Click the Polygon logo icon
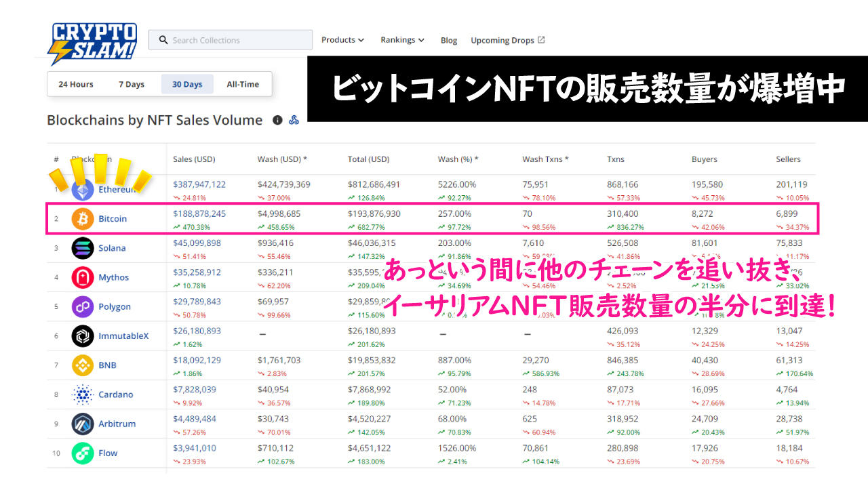The height and width of the screenshot is (488, 868). [83, 306]
